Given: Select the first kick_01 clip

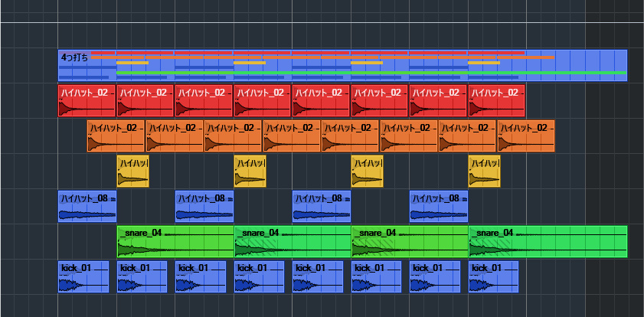Looking at the screenshot, I should [x=83, y=277].
